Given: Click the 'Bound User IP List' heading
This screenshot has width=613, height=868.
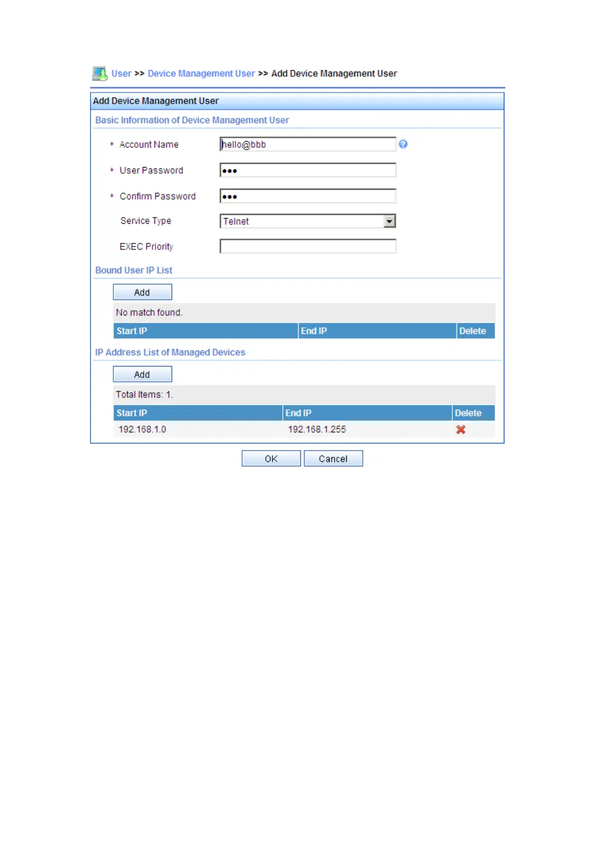Looking at the screenshot, I should (x=133, y=270).
